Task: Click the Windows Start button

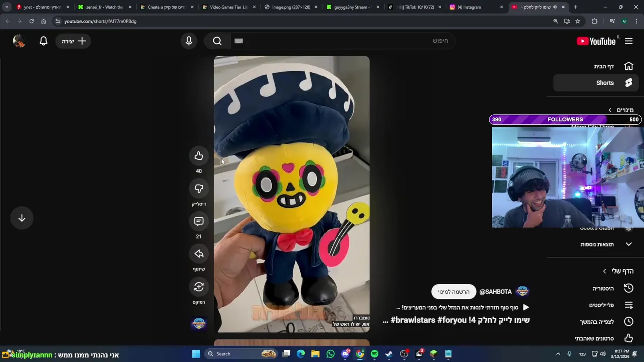Action: (196, 354)
